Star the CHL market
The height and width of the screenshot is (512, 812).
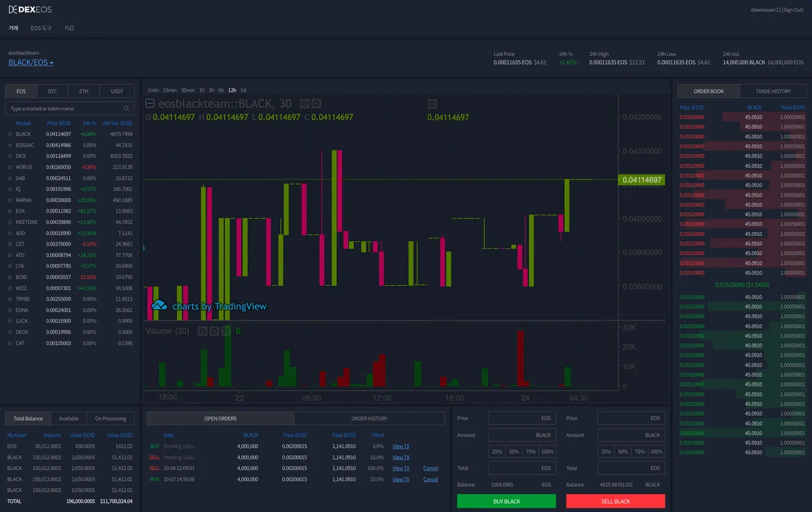(x=10, y=266)
